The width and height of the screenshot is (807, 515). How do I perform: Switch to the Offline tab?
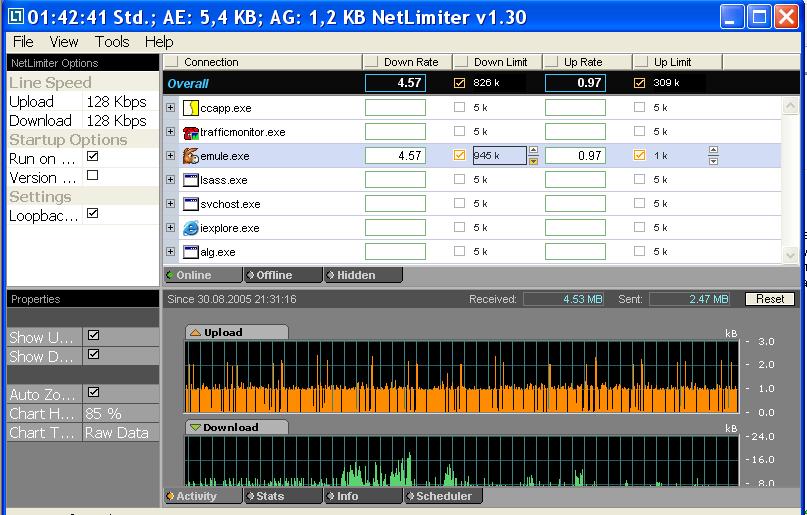point(284,275)
